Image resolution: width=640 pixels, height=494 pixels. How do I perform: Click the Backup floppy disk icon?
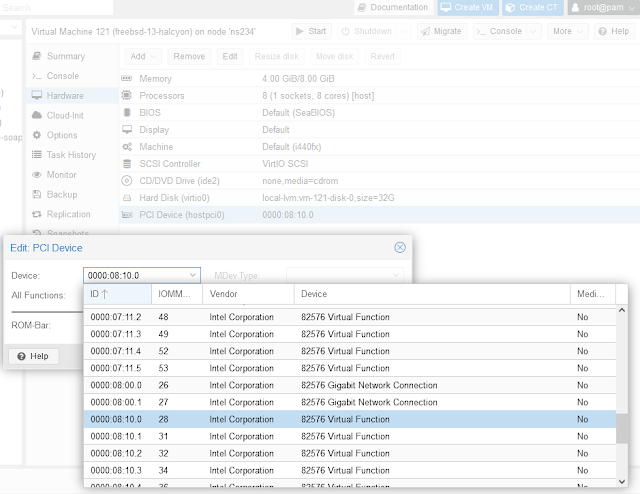point(37,194)
